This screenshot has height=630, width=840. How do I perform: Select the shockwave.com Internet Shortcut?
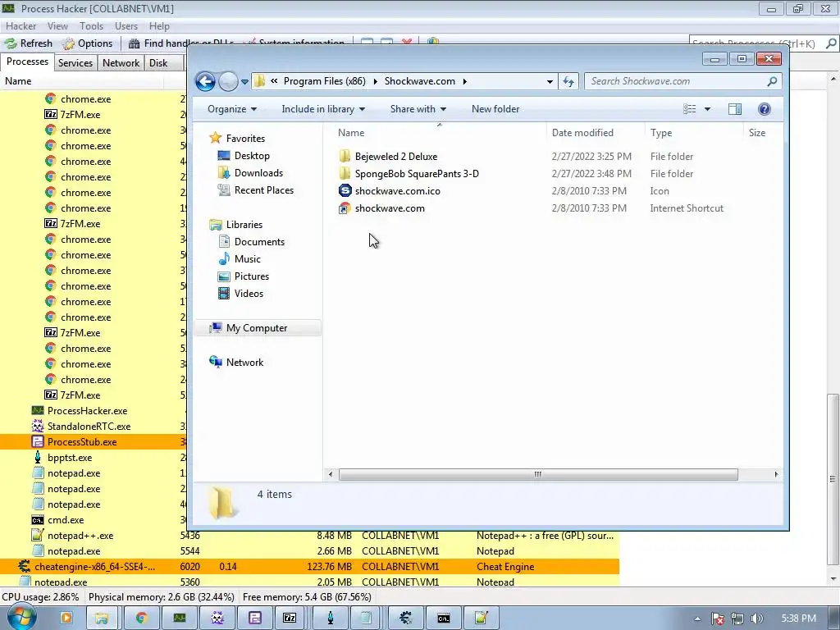pos(390,208)
